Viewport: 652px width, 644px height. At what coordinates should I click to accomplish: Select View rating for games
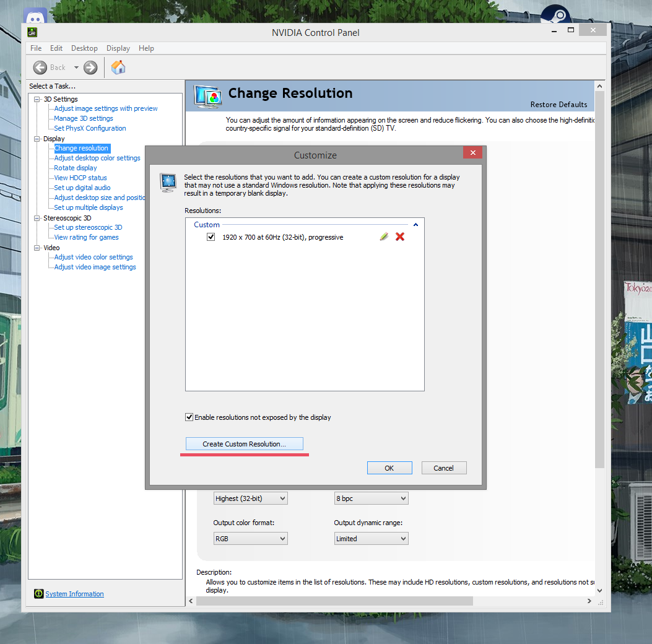[x=86, y=237]
